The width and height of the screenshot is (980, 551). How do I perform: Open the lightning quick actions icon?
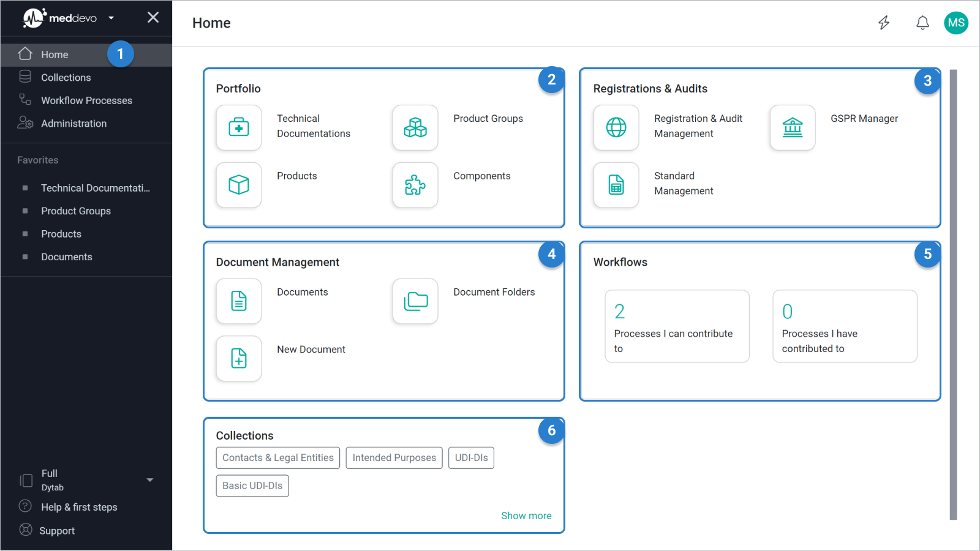pyautogui.click(x=884, y=23)
